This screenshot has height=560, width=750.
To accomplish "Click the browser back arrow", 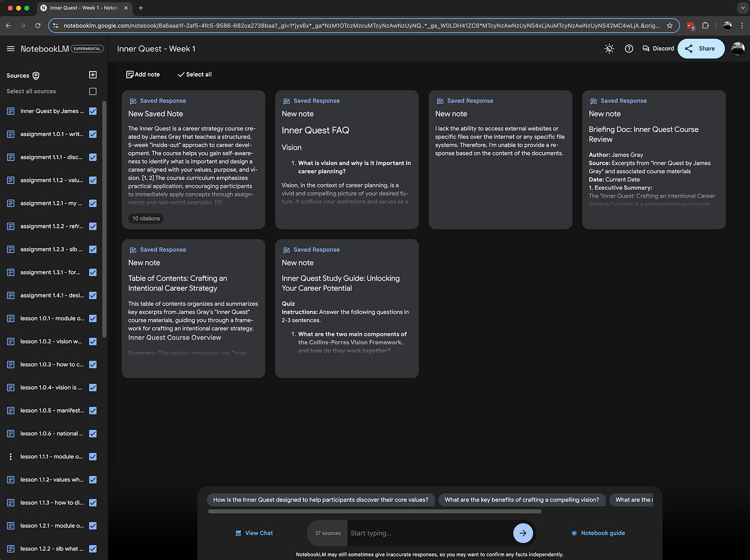I will pos(8,25).
